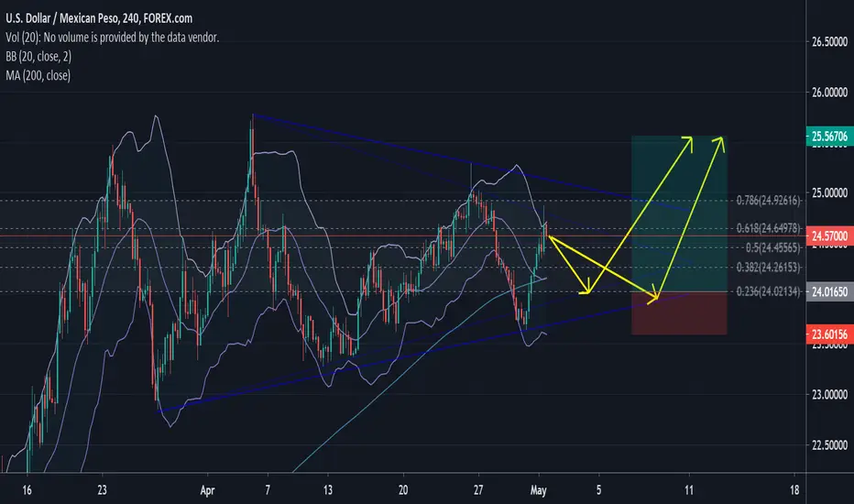Viewport: 854px width, 504px height.
Task: Click the 25.56706 take-profit price label
Action: [x=829, y=137]
